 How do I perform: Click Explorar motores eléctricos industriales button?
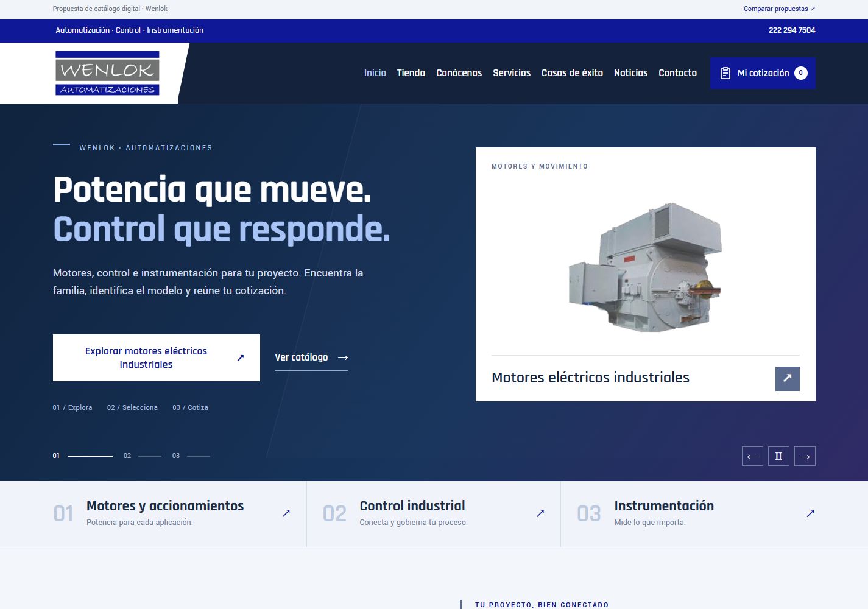point(157,357)
